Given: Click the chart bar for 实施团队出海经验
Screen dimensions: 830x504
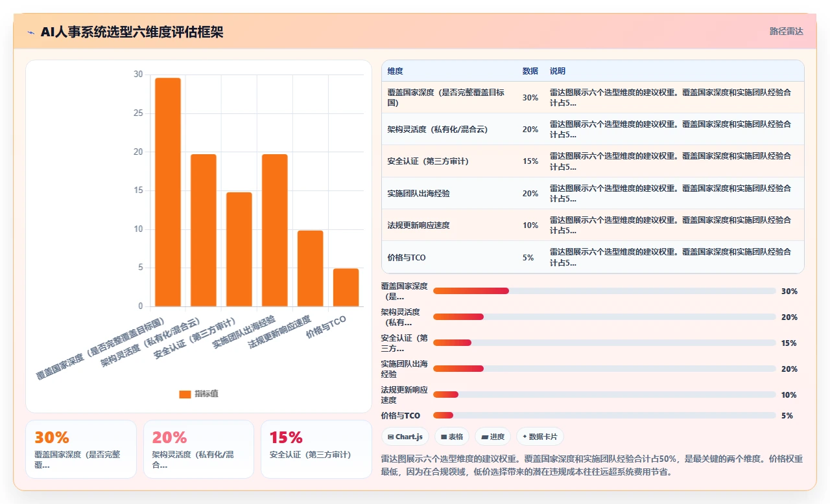Looking at the screenshot, I should [x=275, y=230].
